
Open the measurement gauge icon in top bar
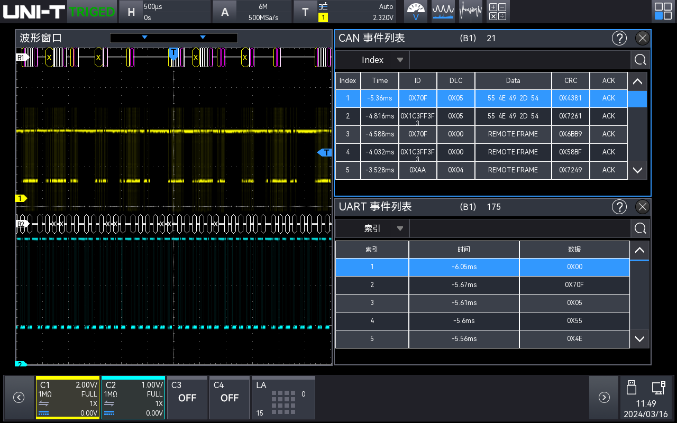[415, 11]
